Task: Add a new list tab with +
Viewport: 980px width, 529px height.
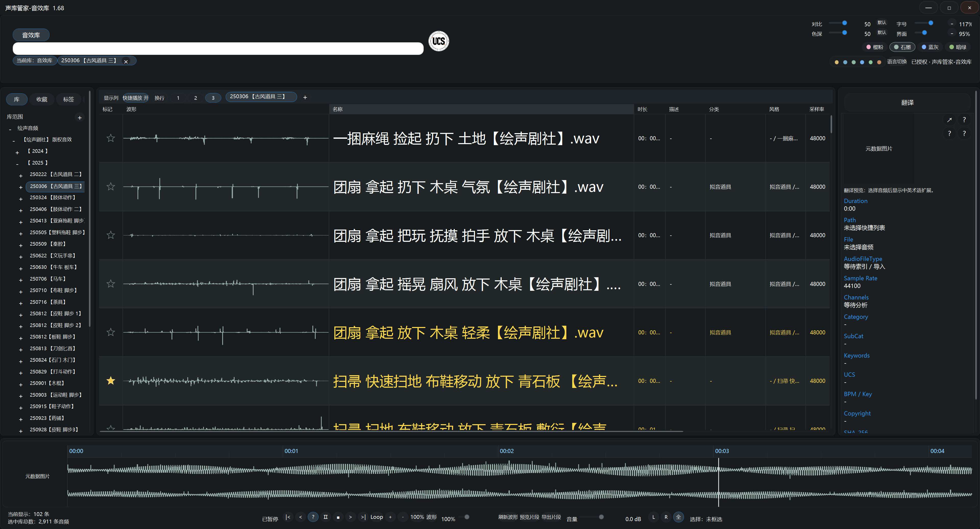Action: click(x=305, y=97)
